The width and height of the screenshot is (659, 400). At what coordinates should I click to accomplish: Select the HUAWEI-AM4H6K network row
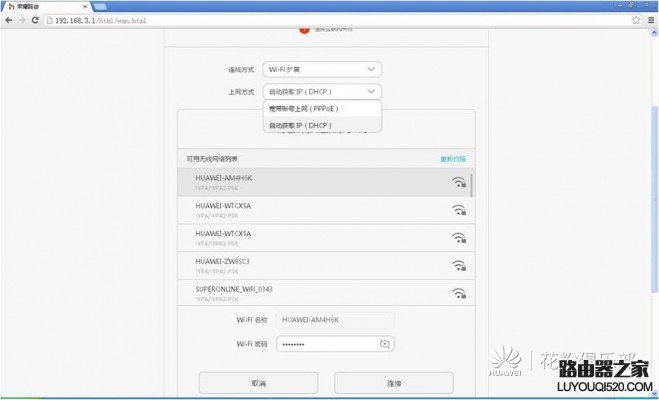pos(324,182)
